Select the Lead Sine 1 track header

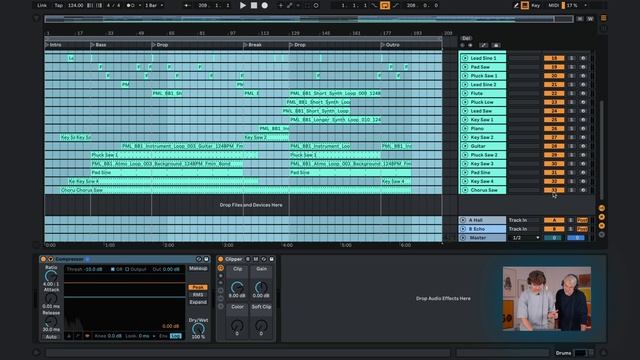[x=483, y=58]
